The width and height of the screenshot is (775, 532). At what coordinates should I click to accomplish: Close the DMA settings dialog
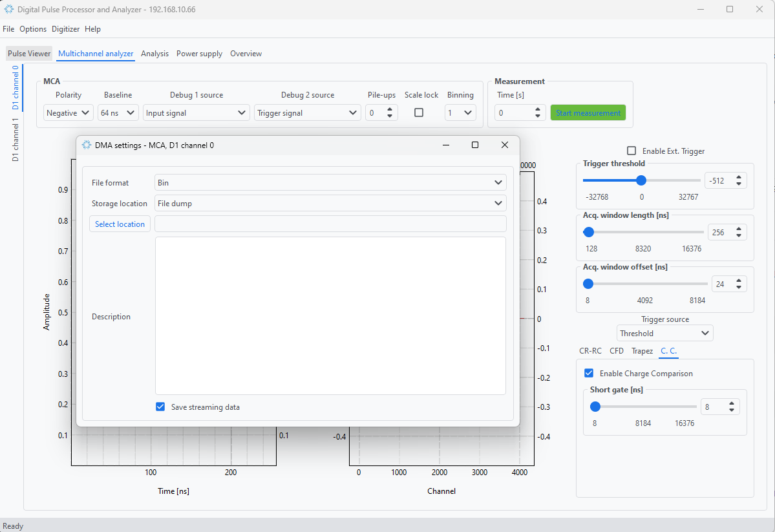505,145
